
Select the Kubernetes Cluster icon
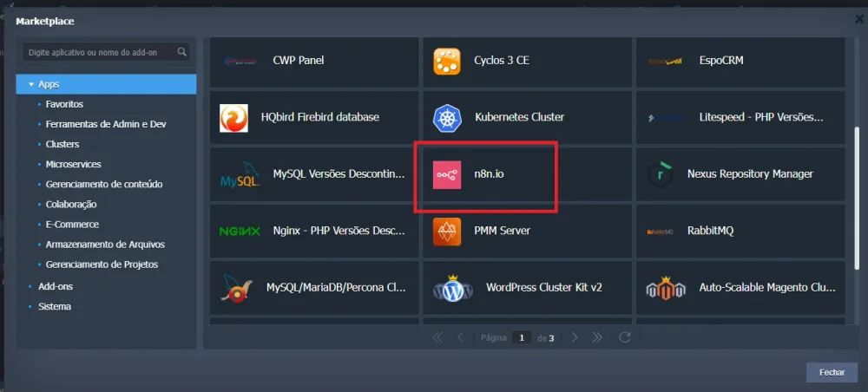click(x=447, y=117)
